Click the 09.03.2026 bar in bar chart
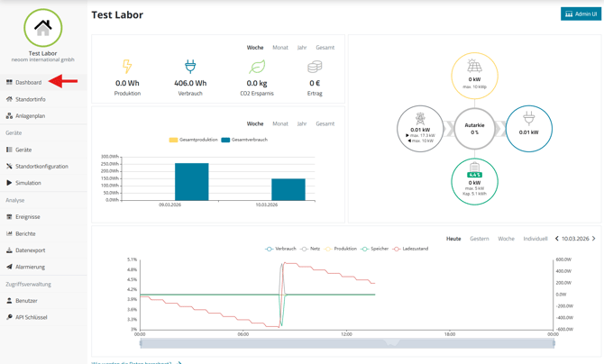604x364 pixels. [191, 181]
